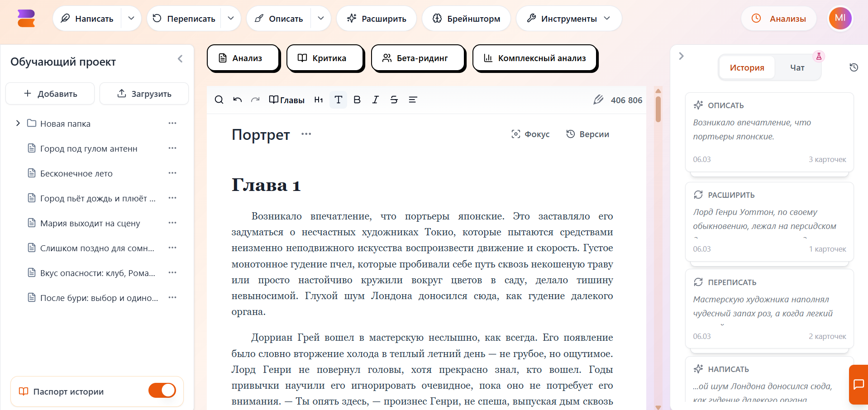Screen dimensions: 868x410
Task: Collapse the right history panel
Action: [x=682, y=56]
